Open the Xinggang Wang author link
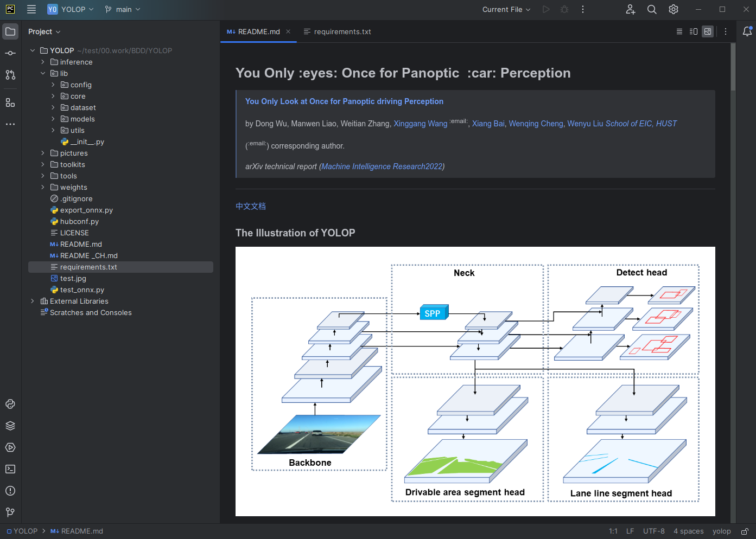756x539 pixels. (421, 124)
